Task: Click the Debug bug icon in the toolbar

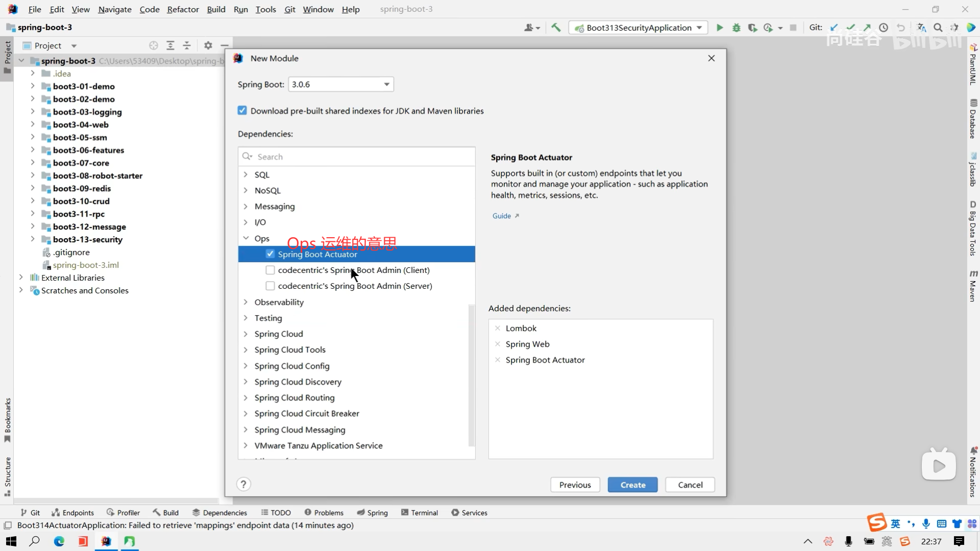Action: (736, 28)
